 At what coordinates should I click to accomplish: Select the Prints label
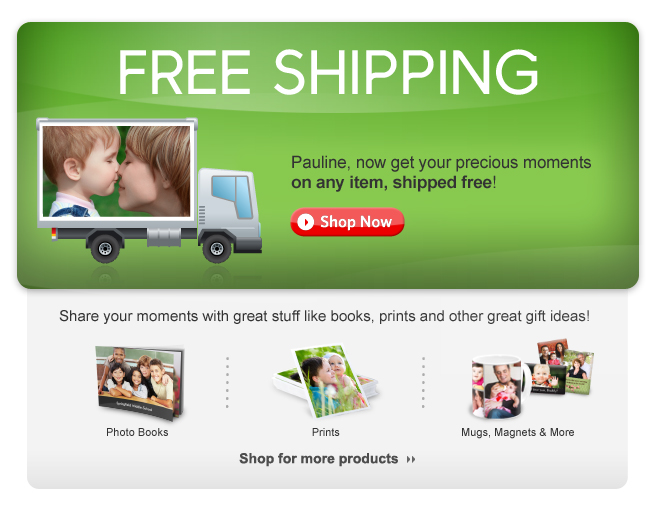[325, 432]
